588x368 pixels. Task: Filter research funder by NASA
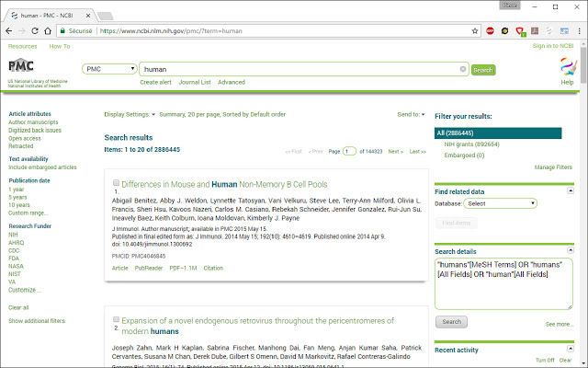(17, 266)
